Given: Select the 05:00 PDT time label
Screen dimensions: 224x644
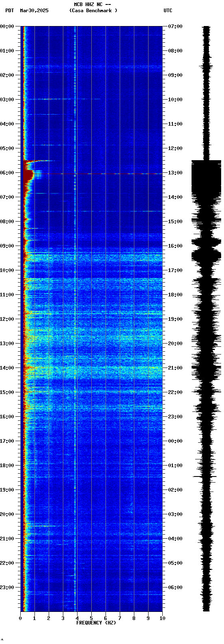Looking at the screenshot, I should (x=7, y=148).
